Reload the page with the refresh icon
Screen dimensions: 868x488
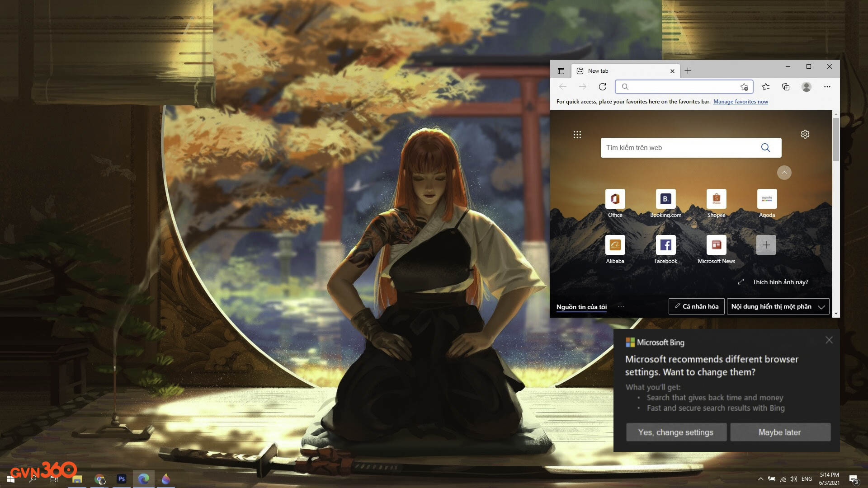pos(603,87)
